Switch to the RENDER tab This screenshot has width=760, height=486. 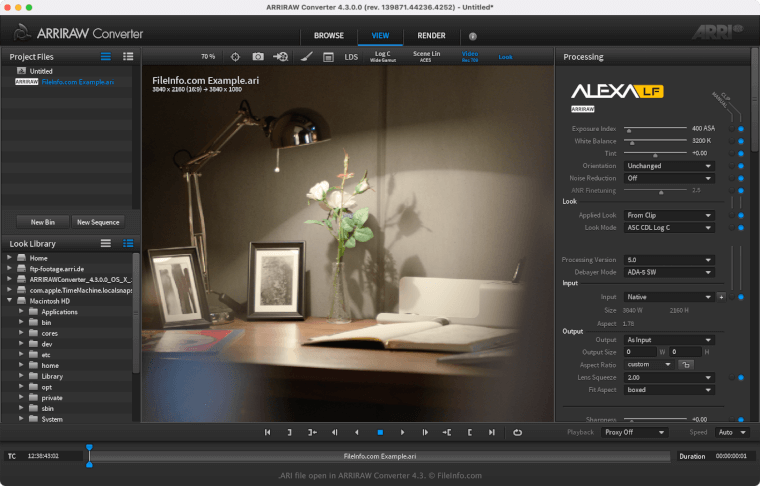[431, 36]
